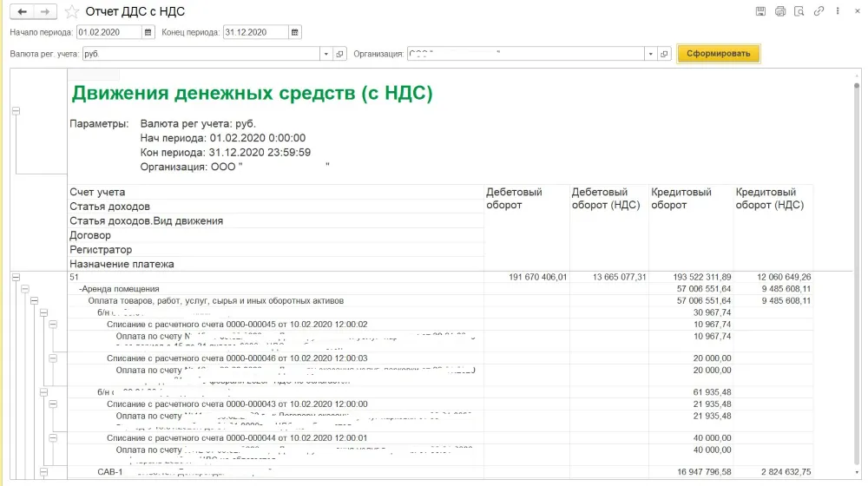The image size is (868, 486).
Task: Save the report using diskette icon
Action: [760, 11]
